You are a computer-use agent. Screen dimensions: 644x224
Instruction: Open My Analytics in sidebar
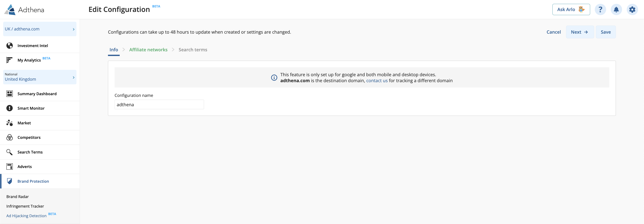(x=40, y=60)
